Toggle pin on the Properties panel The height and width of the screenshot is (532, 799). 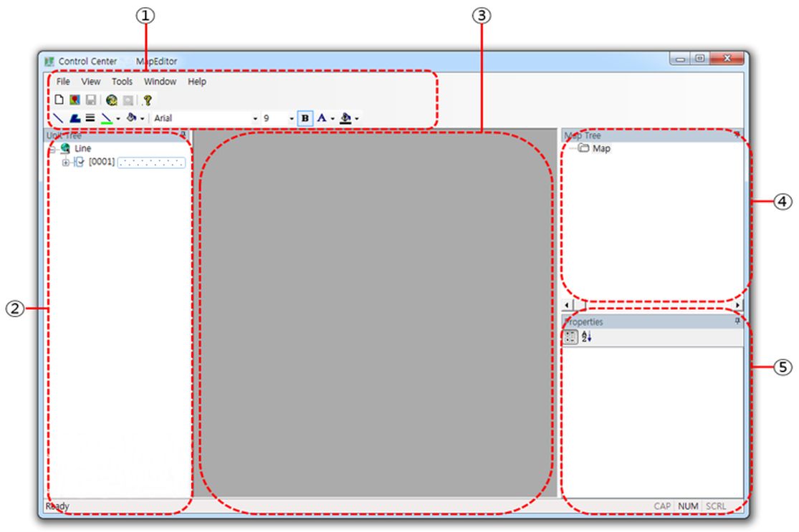click(x=737, y=322)
